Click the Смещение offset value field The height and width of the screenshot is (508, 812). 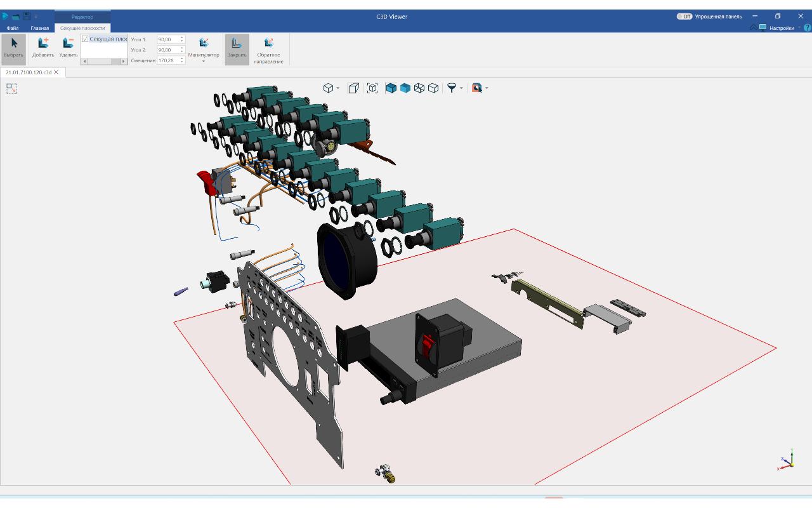168,60
